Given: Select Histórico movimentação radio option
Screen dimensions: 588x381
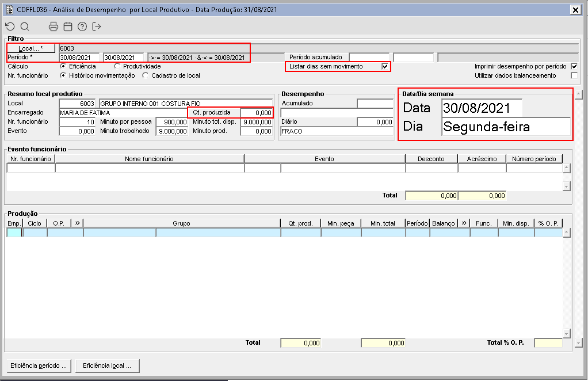Looking at the screenshot, I should click(x=63, y=75).
